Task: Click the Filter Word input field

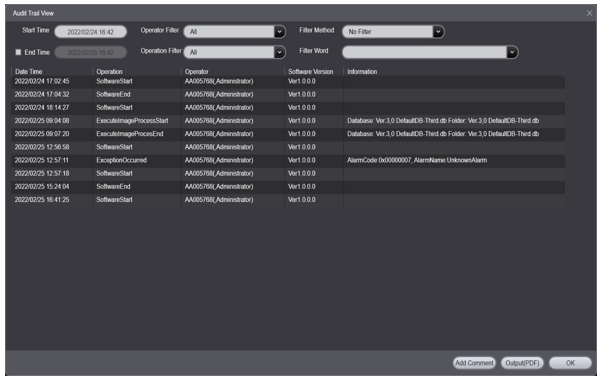Action: [425, 52]
